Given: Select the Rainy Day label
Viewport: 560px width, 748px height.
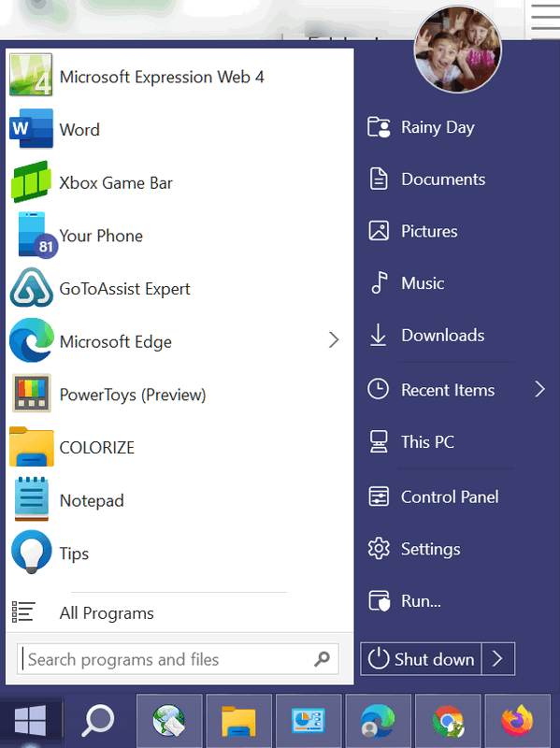Looking at the screenshot, I should 438,127.
